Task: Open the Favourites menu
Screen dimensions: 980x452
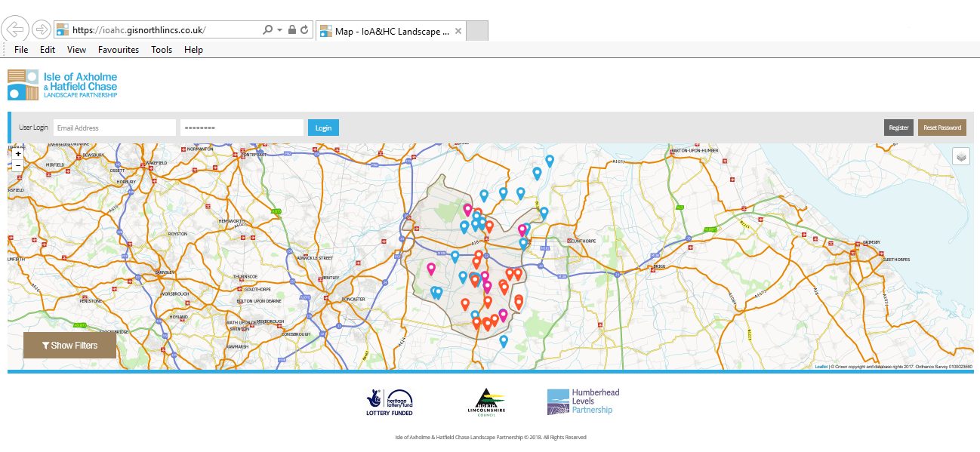Action: tap(118, 49)
